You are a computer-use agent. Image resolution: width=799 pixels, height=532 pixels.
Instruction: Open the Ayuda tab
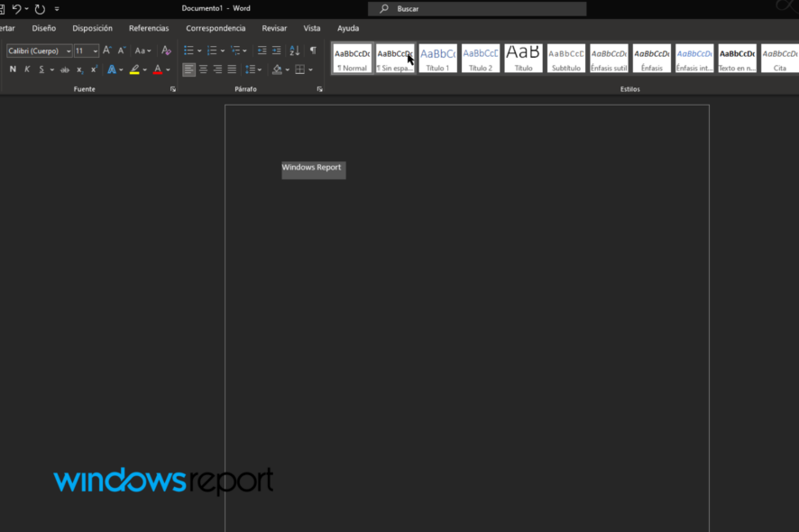click(x=348, y=28)
